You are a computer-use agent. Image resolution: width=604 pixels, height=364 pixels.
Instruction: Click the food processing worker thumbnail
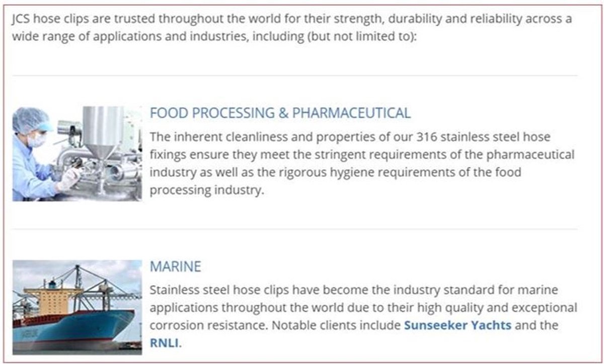coord(77,153)
